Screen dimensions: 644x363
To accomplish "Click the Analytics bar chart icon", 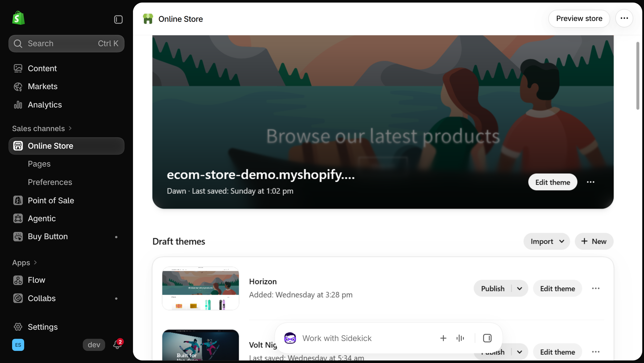I will [x=18, y=105].
